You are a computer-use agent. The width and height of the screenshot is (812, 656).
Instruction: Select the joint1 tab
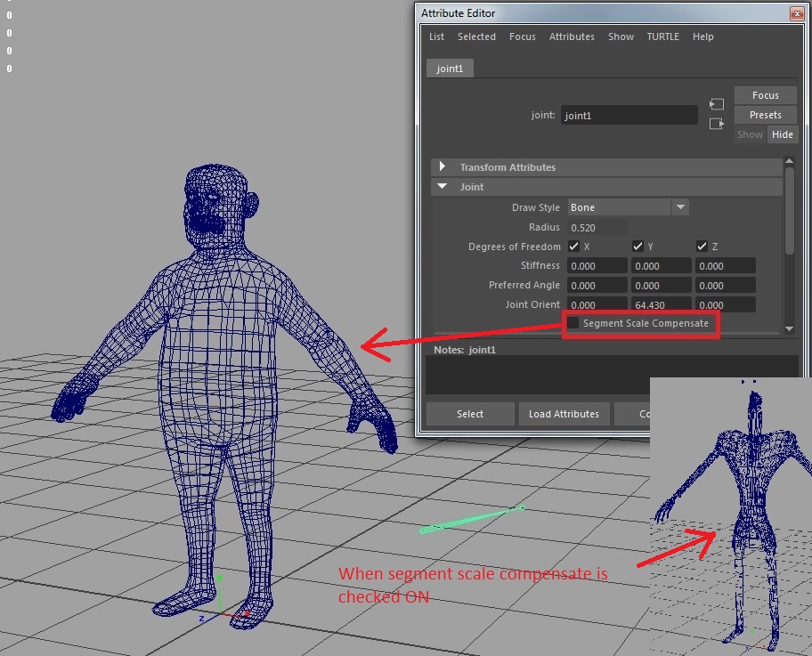click(x=450, y=67)
